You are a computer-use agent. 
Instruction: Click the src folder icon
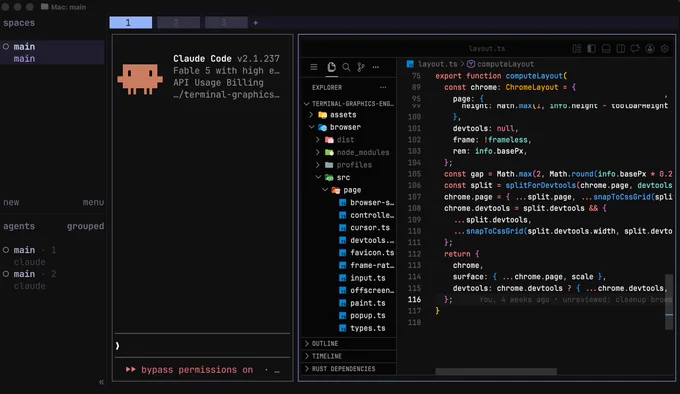pos(330,177)
